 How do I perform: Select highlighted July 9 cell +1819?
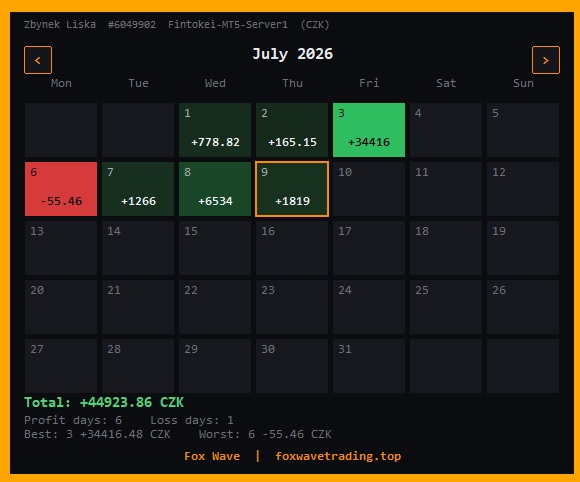292,189
